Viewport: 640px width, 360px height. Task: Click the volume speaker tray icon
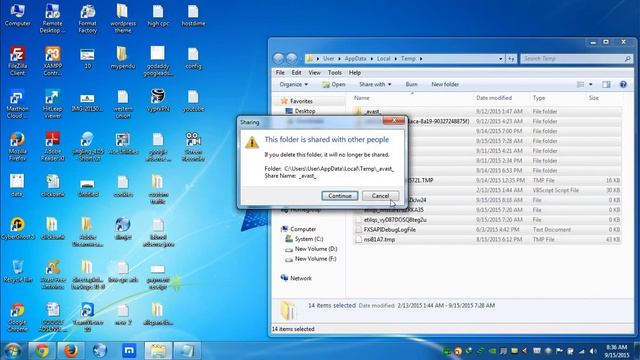pyautogui.click(x=593, y=351)
